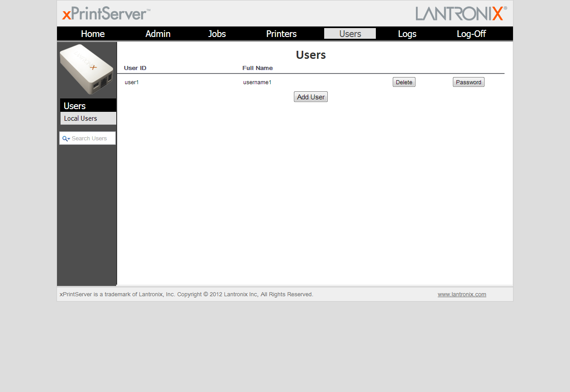
Task: Click the search magnifier dropdown icon
Action: coord(66,139)
